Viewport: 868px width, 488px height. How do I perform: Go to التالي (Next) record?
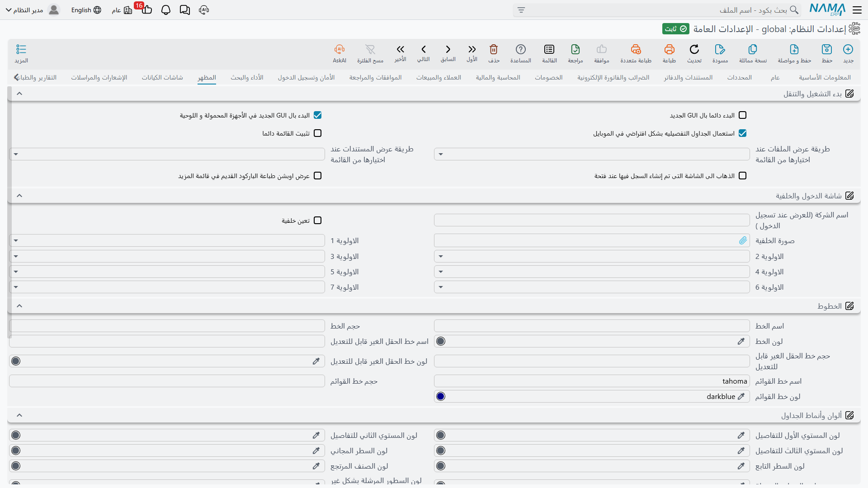(424, 49)
